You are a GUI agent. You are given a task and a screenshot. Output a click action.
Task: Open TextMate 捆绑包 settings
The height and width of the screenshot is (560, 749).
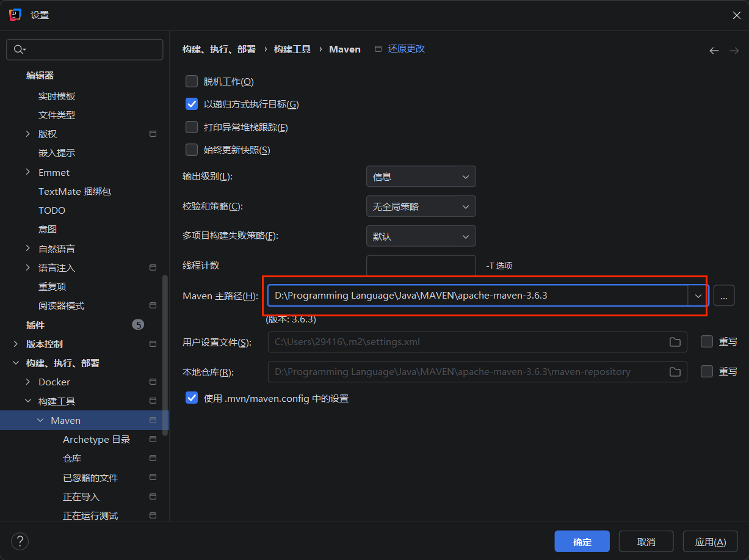(x=74, y=191)
